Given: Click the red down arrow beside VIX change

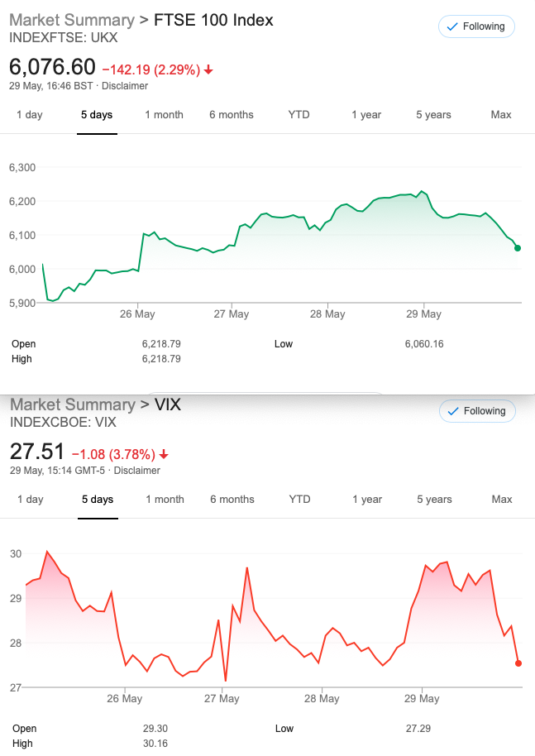Looking at the screenshot, I should click(x=164, y=455).
